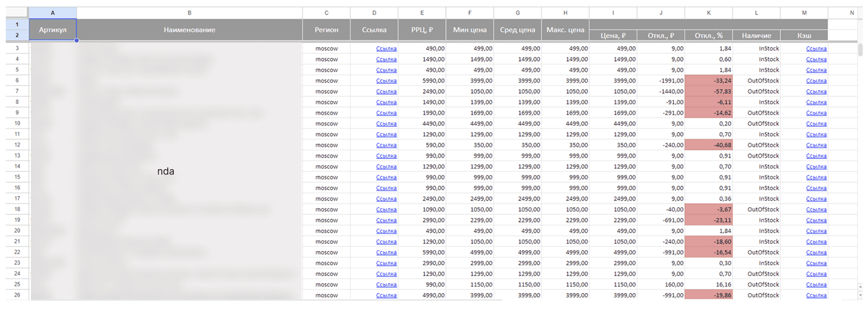Screen dimensions: 868x310
Task: Click the red cell showing -40,68
Action: pos(709,145)
